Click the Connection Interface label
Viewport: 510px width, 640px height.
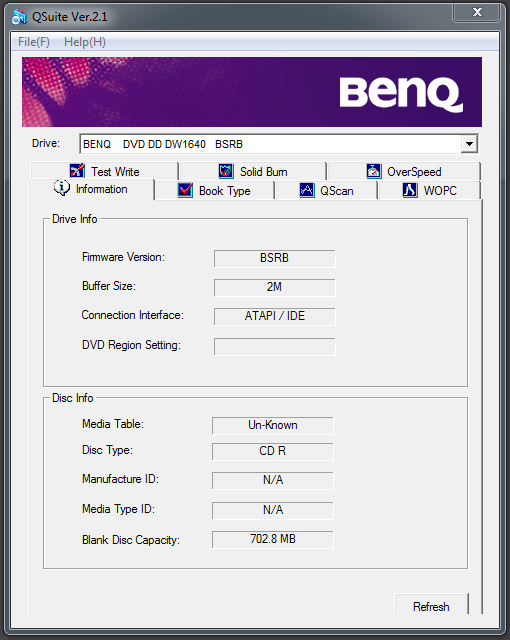pos(133,315)
